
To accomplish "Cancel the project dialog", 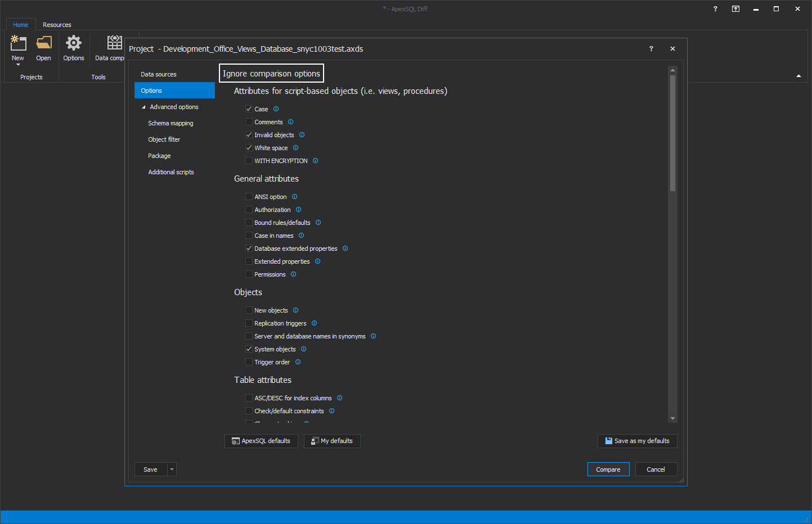I will pyautogui.click(x=656, y=469).
